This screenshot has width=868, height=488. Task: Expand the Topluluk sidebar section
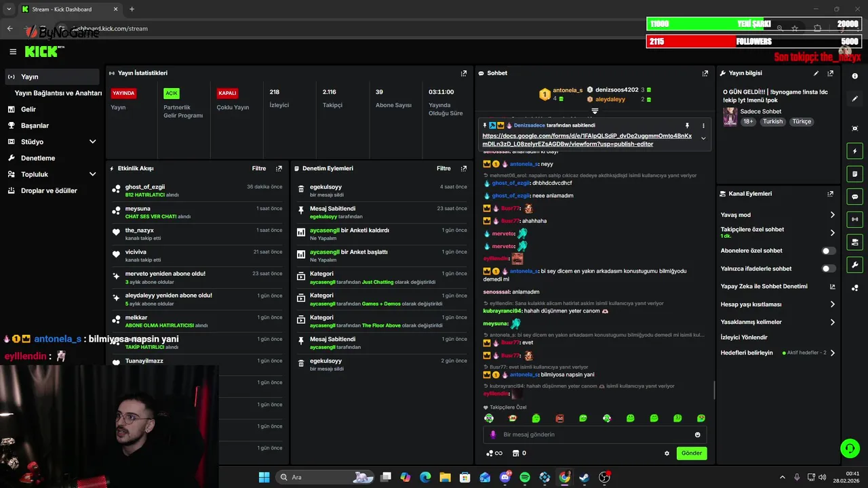[x=93, y=174]
